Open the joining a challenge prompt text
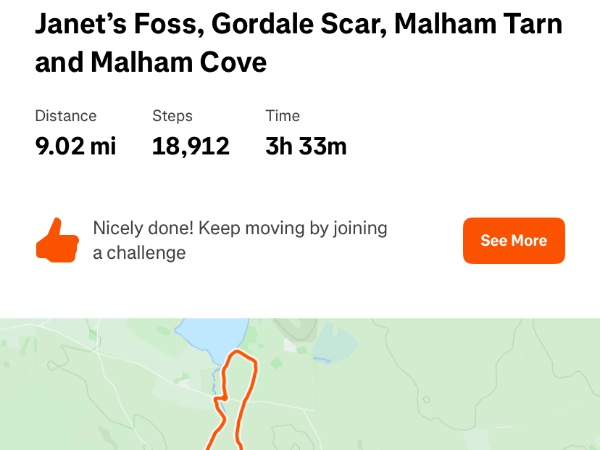Viewport: 600px width, 450px height. pyautogui.click(x=240, y=241)
